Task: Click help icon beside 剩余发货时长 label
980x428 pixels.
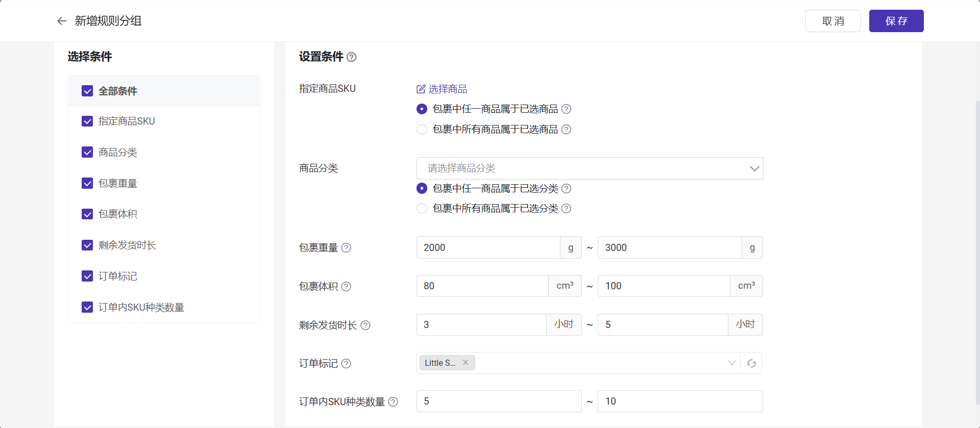Action: tap(365, 325)
